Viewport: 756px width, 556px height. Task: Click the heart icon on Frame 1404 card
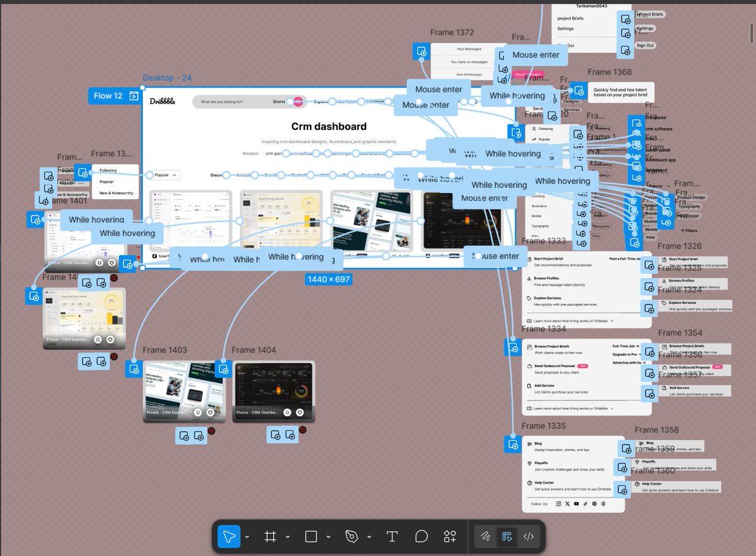(301, 412)
